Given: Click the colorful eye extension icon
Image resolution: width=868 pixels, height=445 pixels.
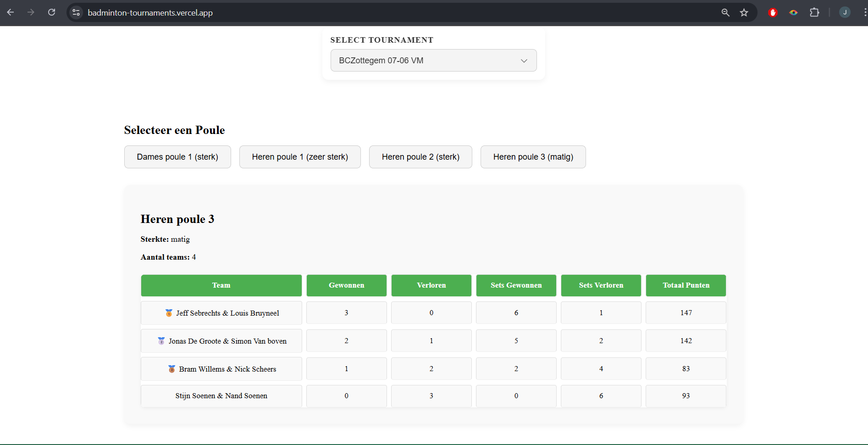Looking at the screenshot, I should (x=794, y=12).
